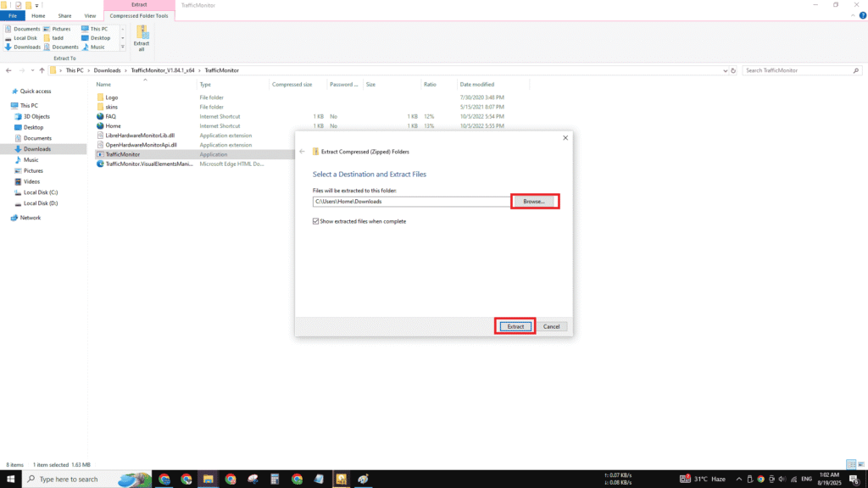Open the File menu tab

13,15
